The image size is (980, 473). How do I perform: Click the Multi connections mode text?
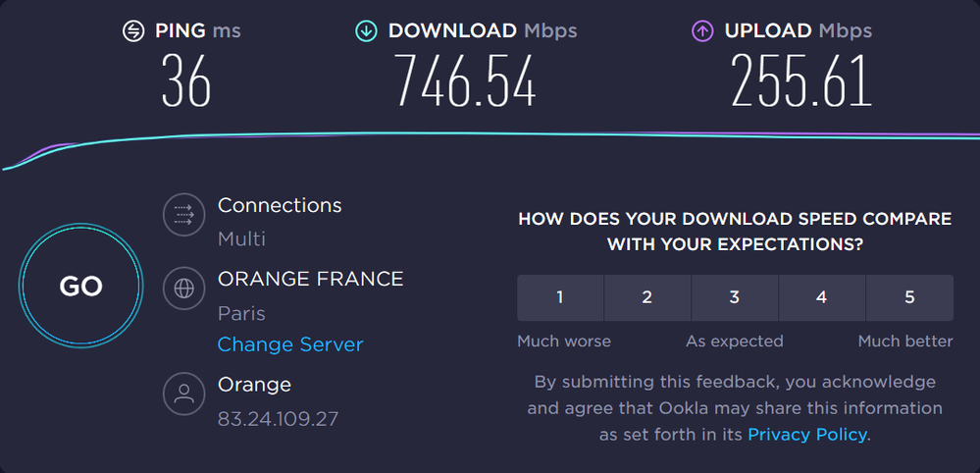coord(241,238)
